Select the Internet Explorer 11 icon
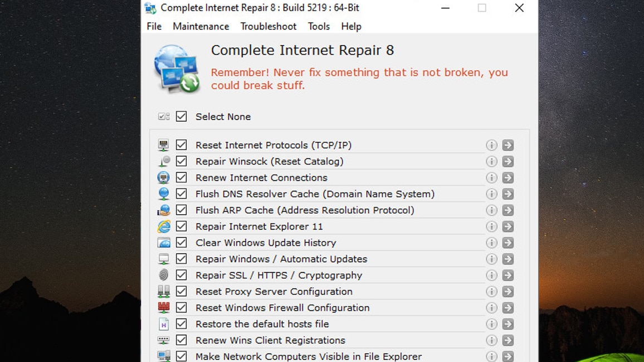The width and height of the screenshot is (644, 362). (x=164, y=226)
